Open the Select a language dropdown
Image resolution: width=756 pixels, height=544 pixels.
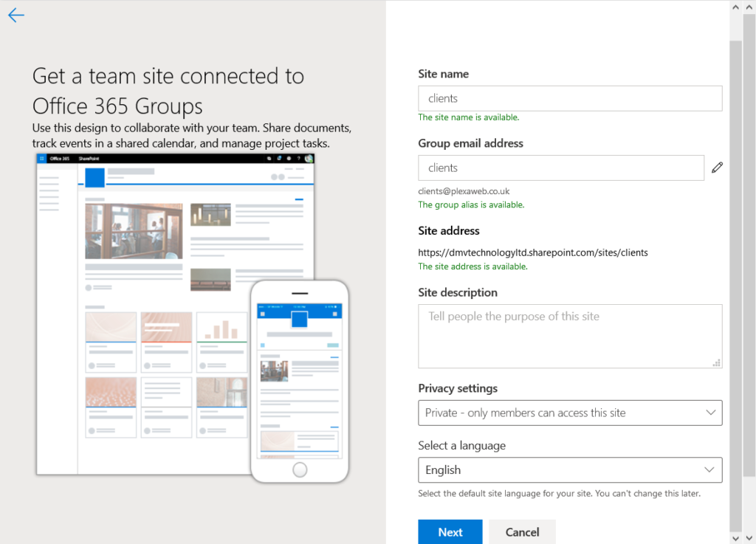coord(569,470)
